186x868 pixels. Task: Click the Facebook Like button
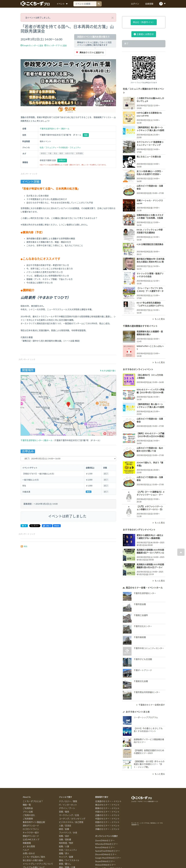[47, 526]
